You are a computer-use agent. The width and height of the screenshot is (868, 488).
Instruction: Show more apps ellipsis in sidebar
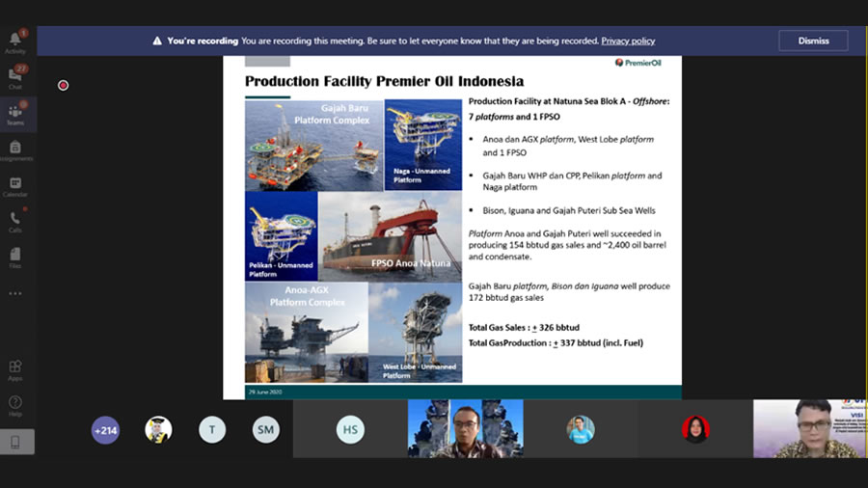pos(14,293)
